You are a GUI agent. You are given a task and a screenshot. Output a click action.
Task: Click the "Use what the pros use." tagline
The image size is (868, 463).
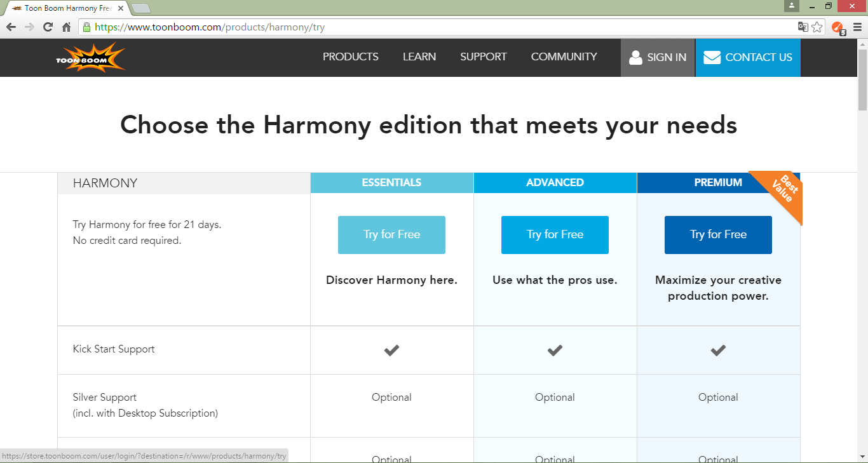(555, 280)
